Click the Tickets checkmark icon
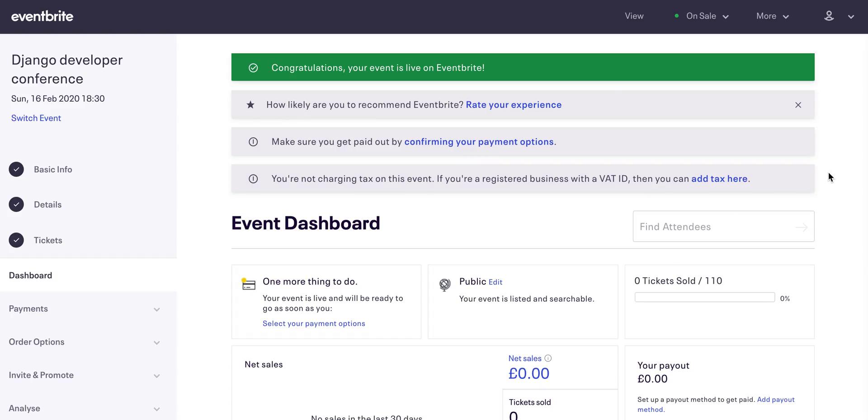 (x=16, y=240)
